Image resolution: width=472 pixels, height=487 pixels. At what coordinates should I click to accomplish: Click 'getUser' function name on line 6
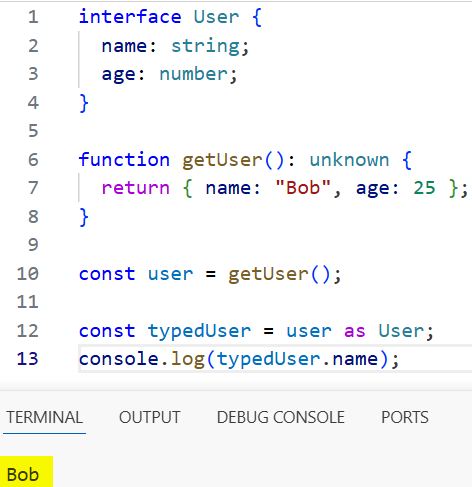[x=222, y=161]
